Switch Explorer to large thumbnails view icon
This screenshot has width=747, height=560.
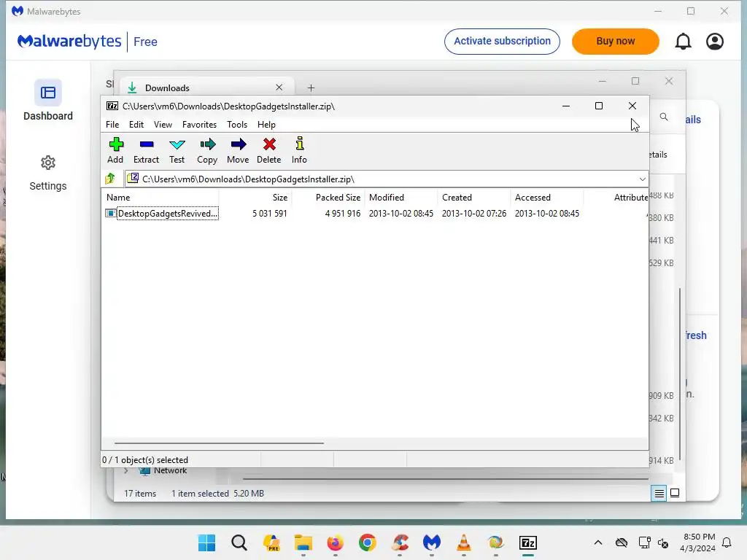click(x=675, y=494)
